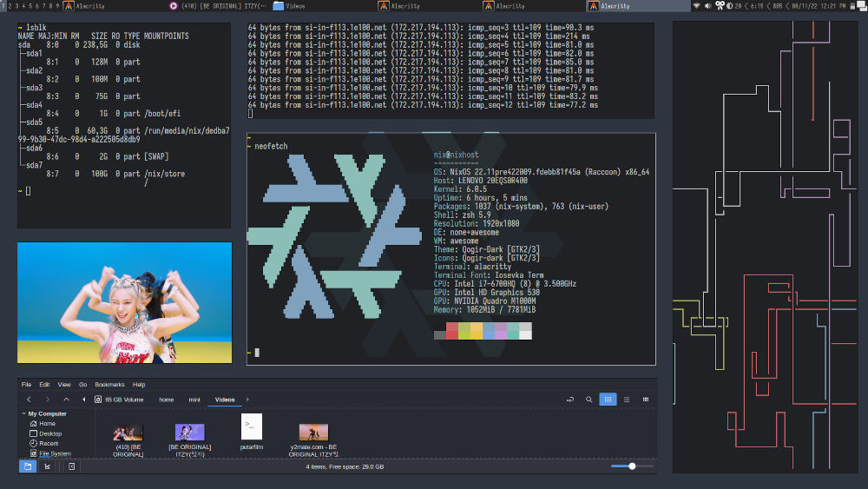Click the brightness indicator icon
This screenshot has height=489, width=868.
coord(730,5)
